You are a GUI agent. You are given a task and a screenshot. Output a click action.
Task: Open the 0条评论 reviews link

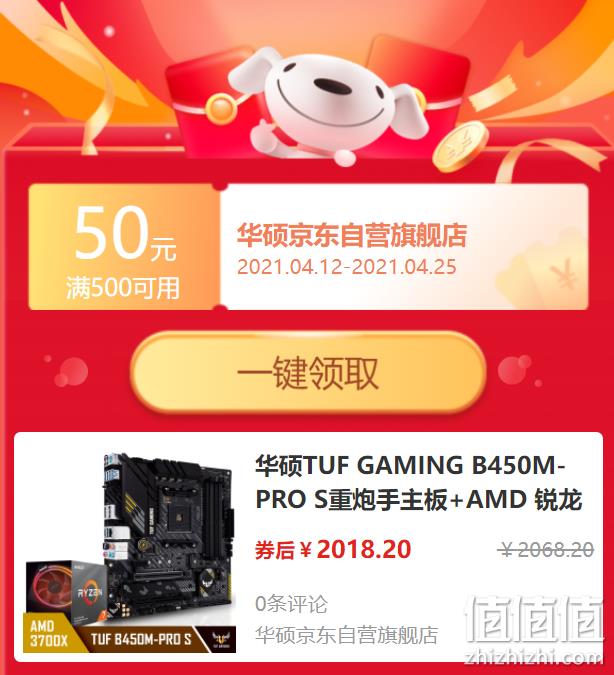(291, 604)
